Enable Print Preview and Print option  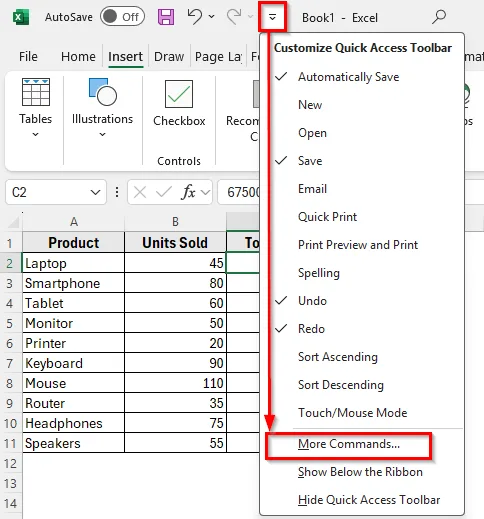(362, 245)
